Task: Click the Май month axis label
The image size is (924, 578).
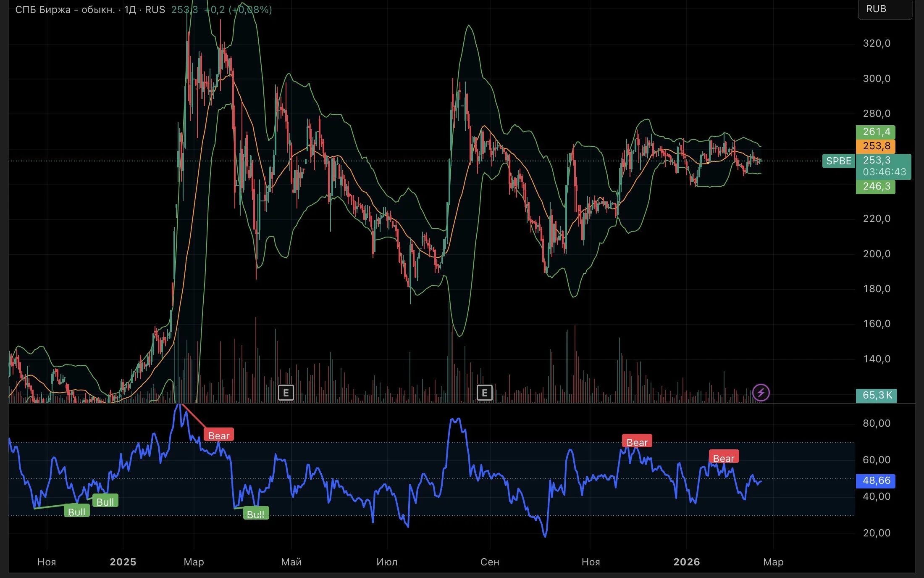Action: [x=291, y=562]
